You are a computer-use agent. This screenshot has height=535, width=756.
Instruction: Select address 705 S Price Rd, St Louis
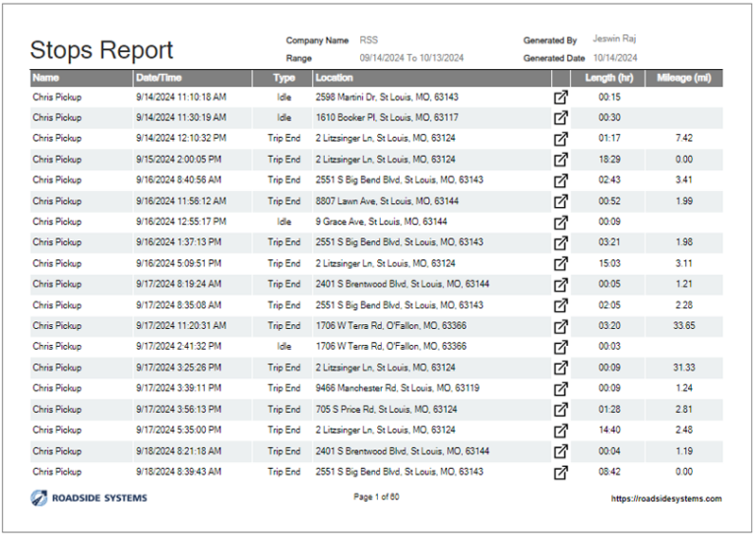[386, 410]
